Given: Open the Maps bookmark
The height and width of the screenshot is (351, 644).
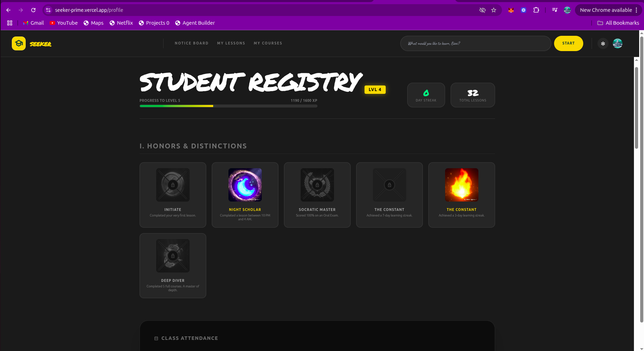Looking at the screenshot, I should [93, 23].
